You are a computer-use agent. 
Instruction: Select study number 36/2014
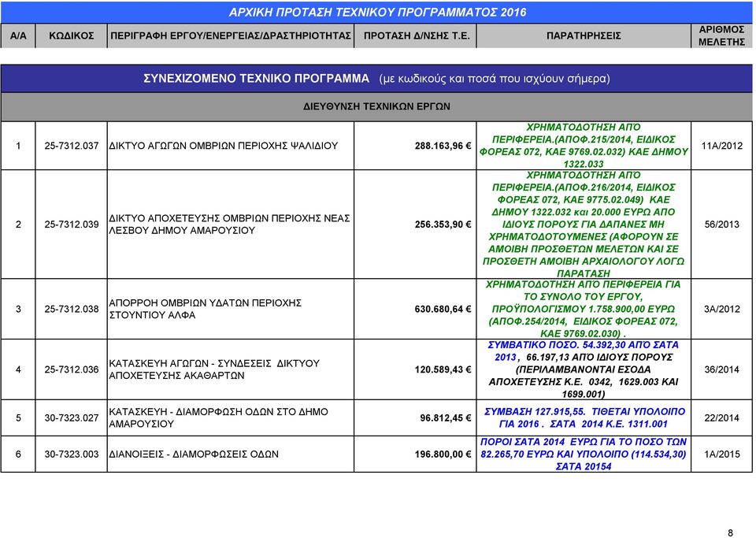tap(722, 369)
